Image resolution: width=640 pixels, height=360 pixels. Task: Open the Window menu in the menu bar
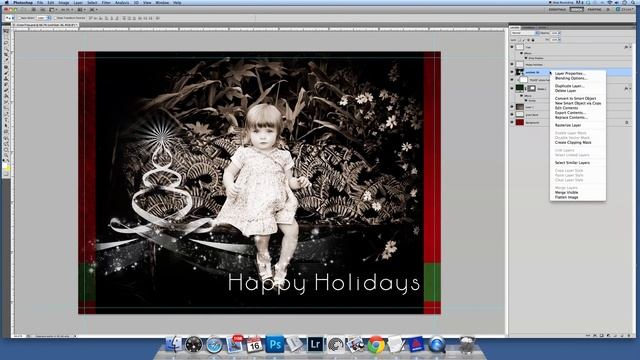(162, 2)
